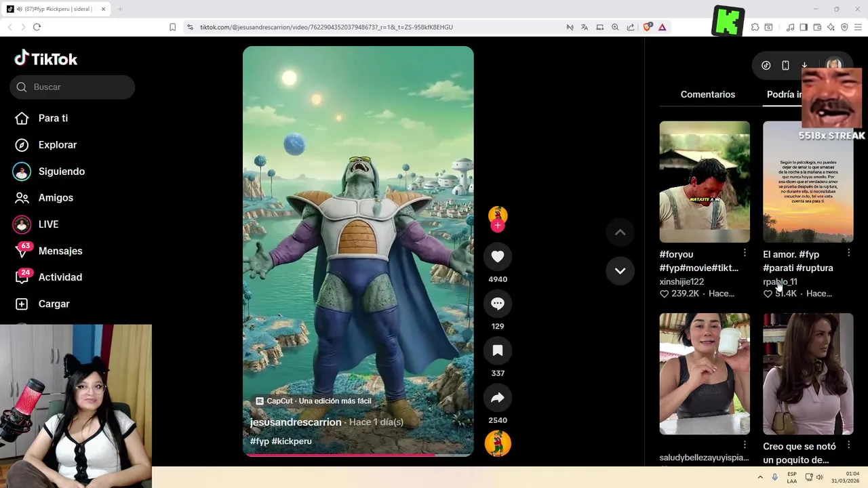Save the video with the bookmark icon
The width and height of the screenshot is (868, 488).
tap(498, 350)
